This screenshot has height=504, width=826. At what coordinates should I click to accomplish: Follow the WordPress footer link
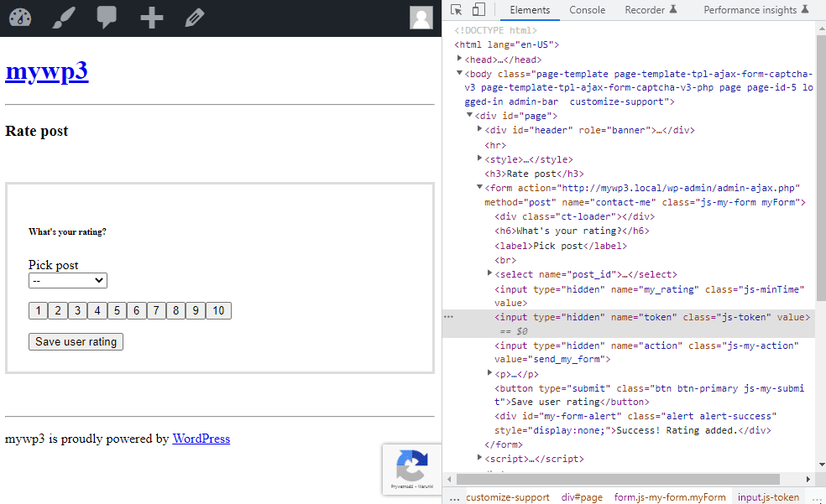pyautogui.click(x=201, y=439)
